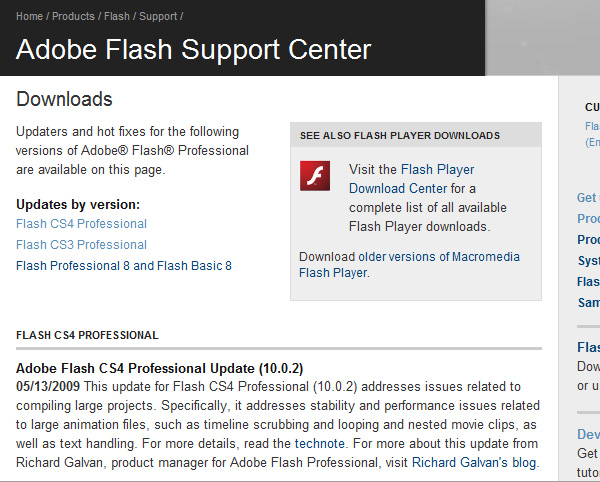
Task: Open Flash Professional 8 and Flash Basic 8 link
Action: coord(124,266)
